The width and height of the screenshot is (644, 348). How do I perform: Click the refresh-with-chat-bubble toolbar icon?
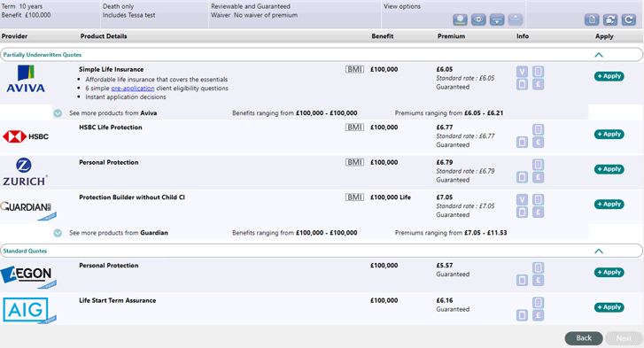pos(610,19)
